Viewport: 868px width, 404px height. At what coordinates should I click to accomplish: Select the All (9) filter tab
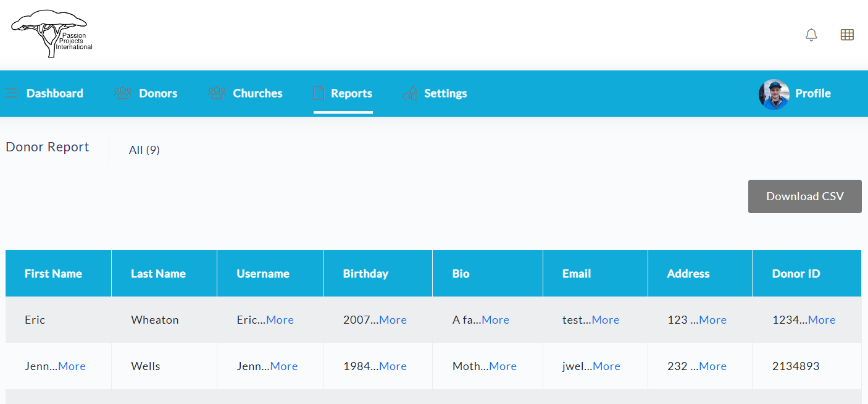tap(144, 150)
